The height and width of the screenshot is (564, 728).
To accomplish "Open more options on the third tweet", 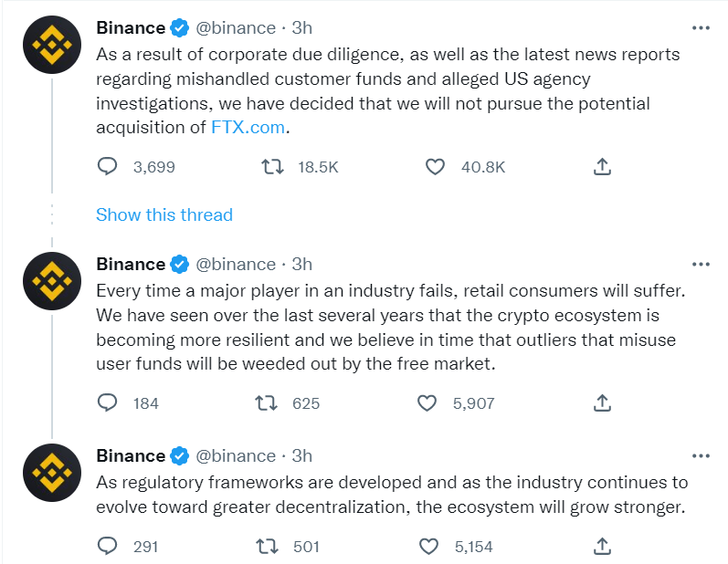I will (x=701, y=455).
